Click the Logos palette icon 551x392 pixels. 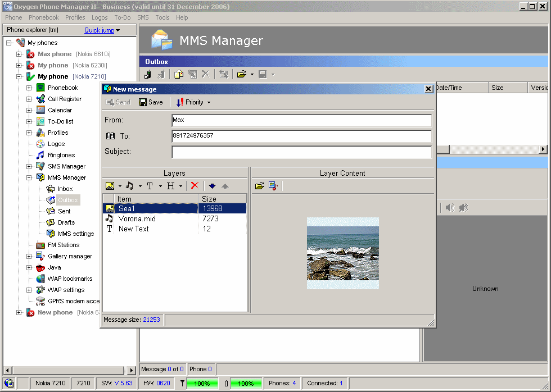[x=40, y=144]
